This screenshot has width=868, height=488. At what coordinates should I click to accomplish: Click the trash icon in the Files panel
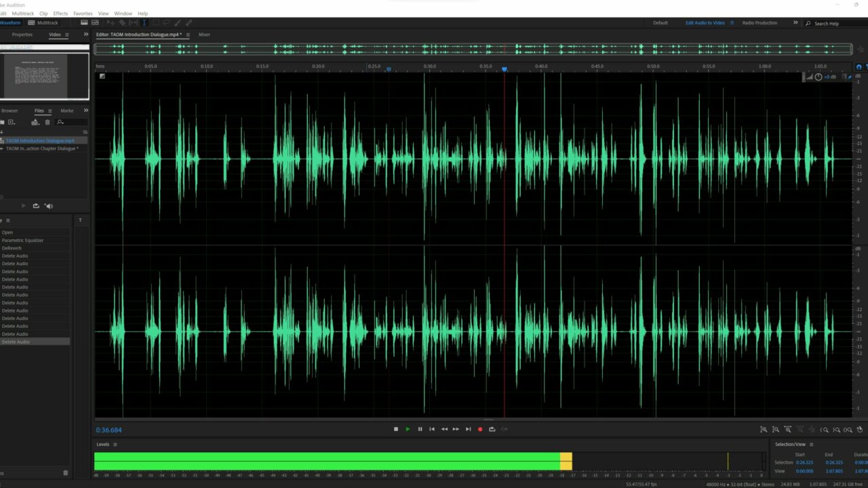47,122
